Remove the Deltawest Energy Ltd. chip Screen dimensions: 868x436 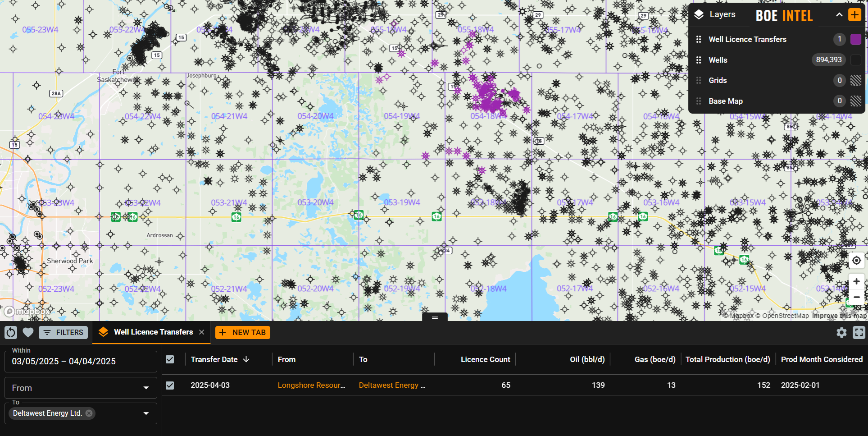click(x=89, y=413)
